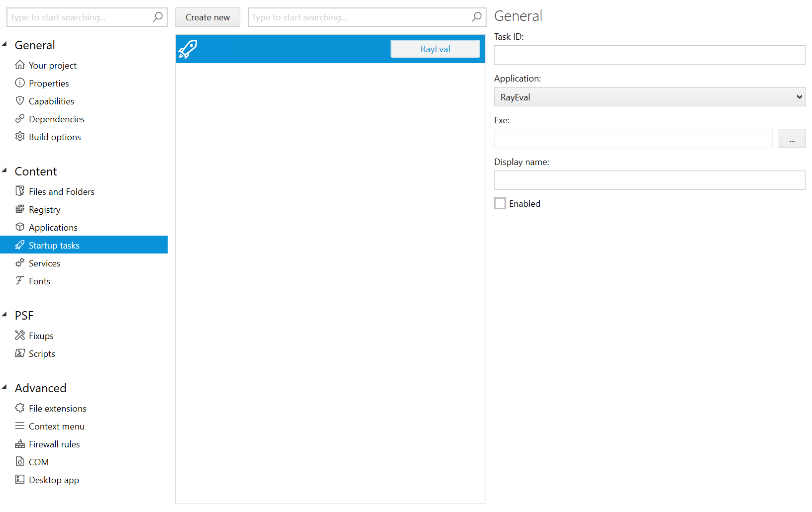This screenshot has width=812, height=512.
Task: Open the Context menu section
Action: click(x=56, y=426)
